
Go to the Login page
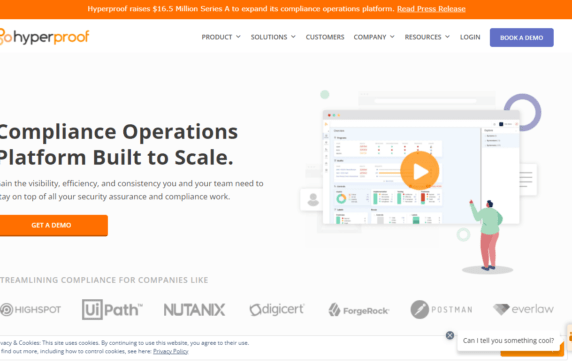(470, 37)
